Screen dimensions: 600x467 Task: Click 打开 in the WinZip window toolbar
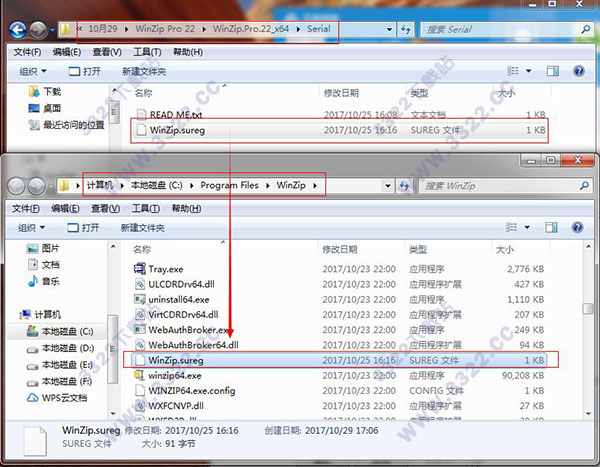(x=83, y=228)
